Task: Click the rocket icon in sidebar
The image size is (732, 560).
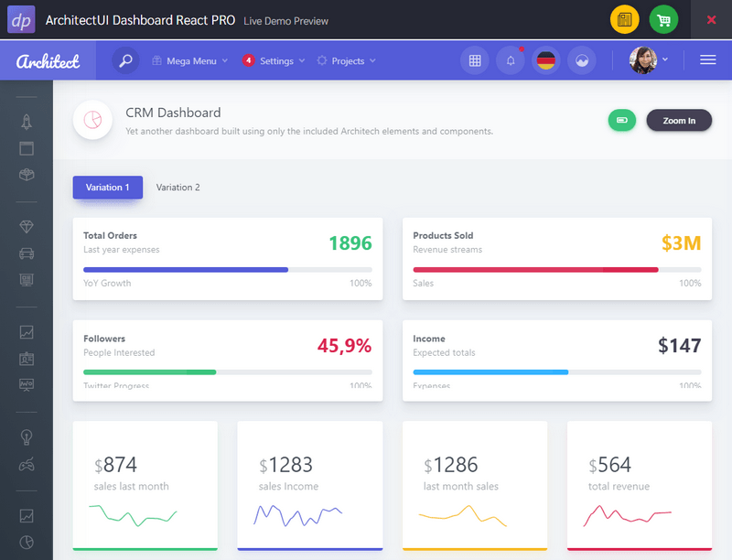Action: [x=27, y=122]
